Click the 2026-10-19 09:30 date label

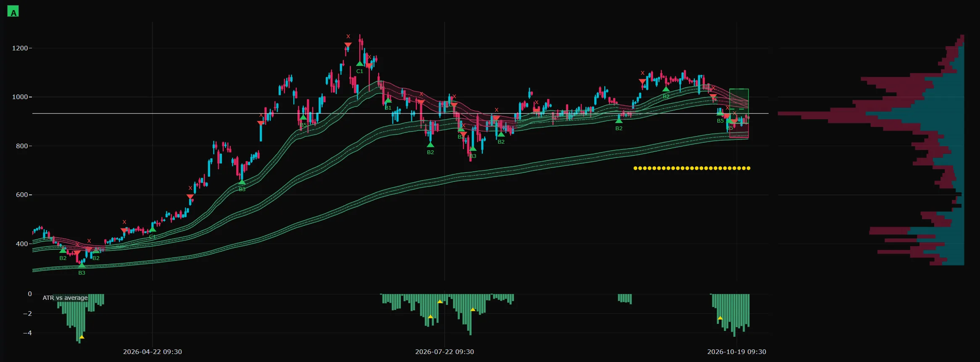737,352
